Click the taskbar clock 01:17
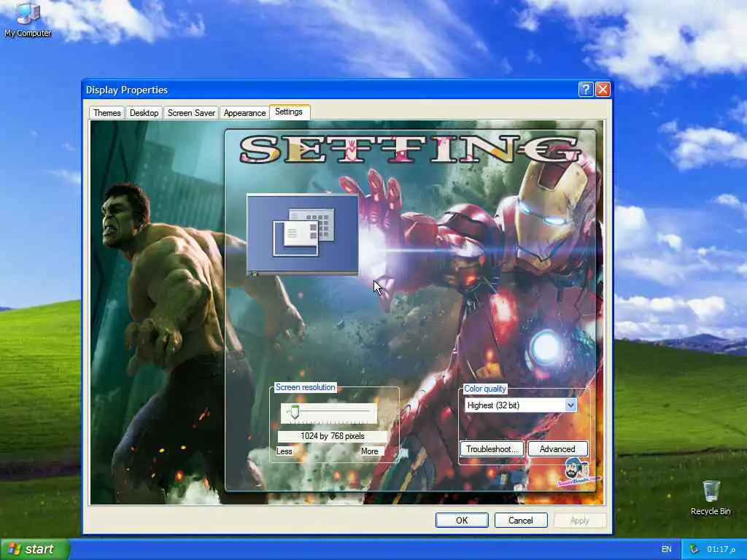The image size is (747, 560). click(x=721, y=550)
